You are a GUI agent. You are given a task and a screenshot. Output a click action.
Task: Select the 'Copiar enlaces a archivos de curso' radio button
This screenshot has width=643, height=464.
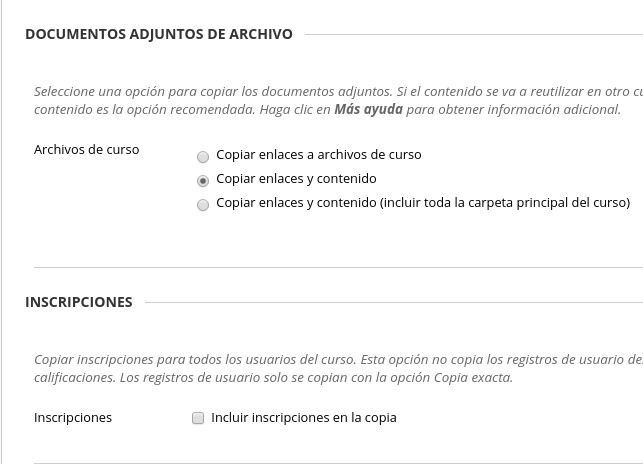(x=203, y=156)
